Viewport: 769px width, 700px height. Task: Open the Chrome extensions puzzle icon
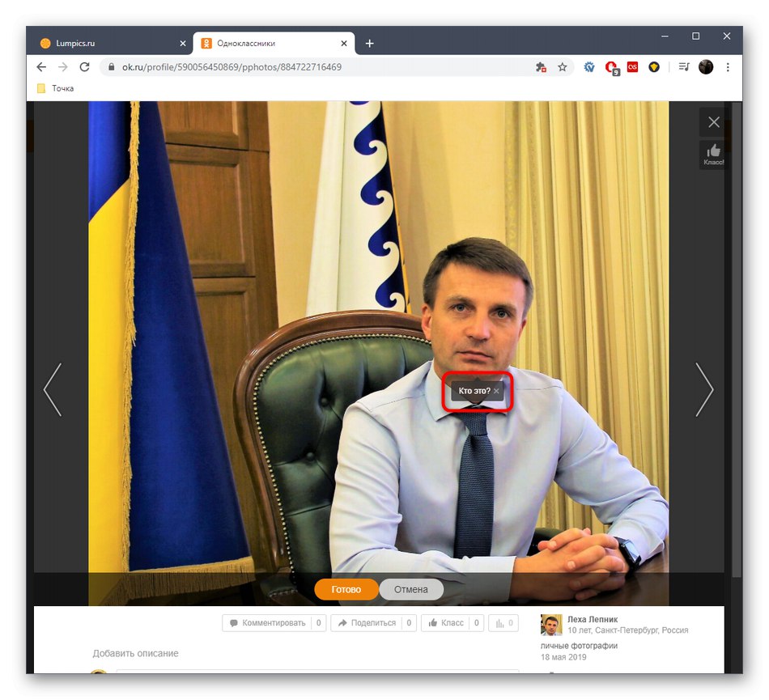pos(540,67)
